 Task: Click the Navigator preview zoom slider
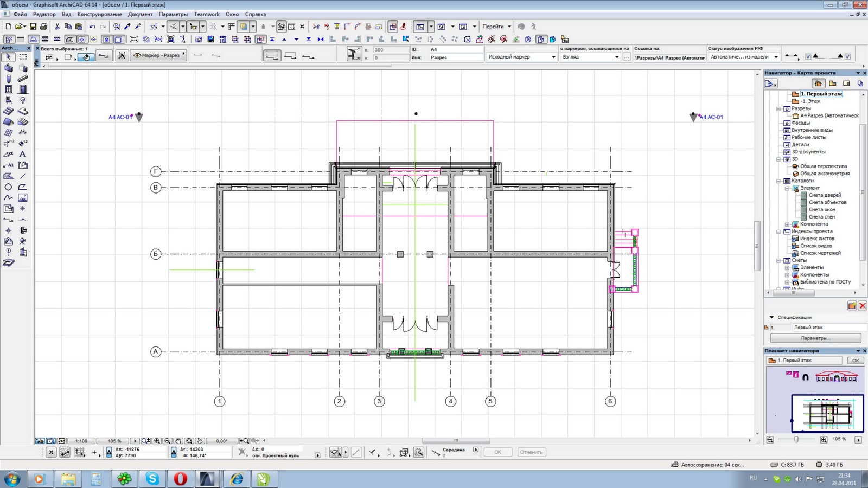click(796, 439)
